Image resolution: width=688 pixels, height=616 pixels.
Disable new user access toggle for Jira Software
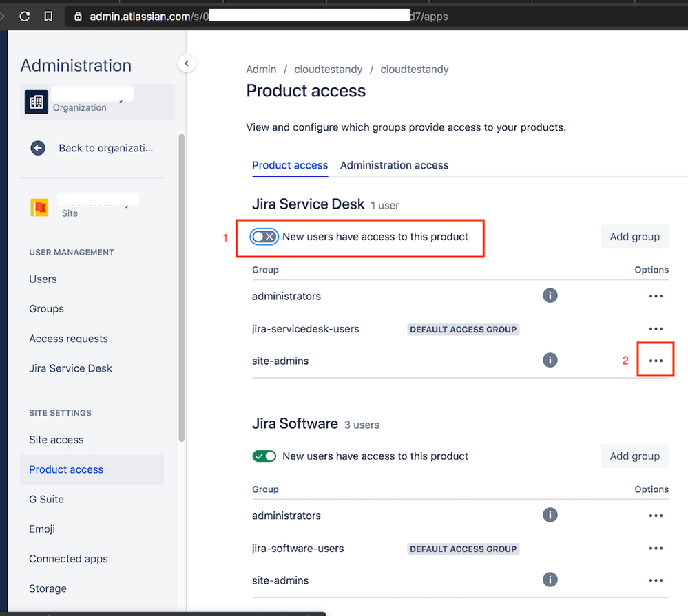click(264, 456)
